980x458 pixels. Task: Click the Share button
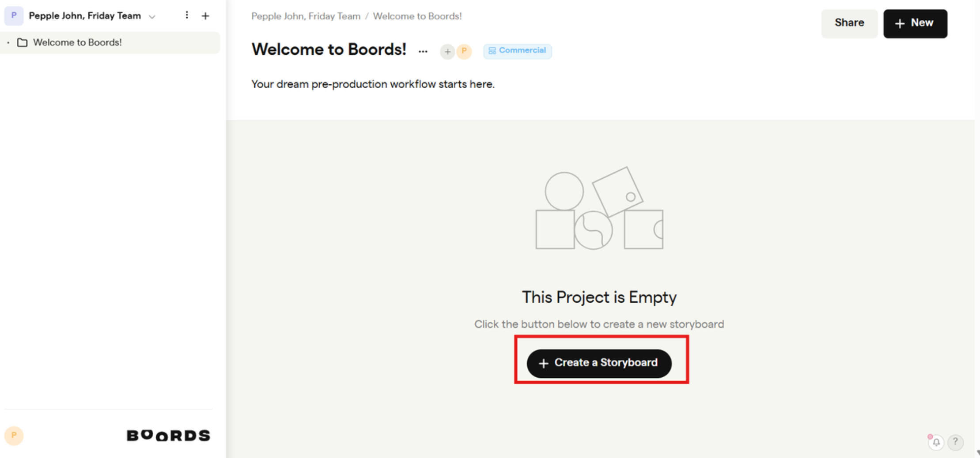click(849, 23)
